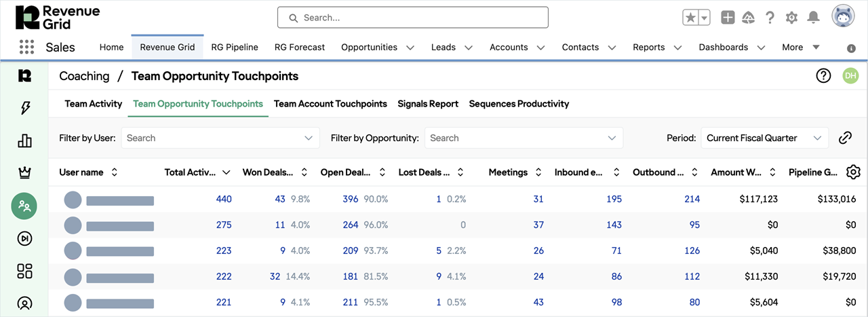Click into the Salesforce global search box
The width and height of the screenshot is (868, 317).
pyautogui.click(x=413, y=18)
